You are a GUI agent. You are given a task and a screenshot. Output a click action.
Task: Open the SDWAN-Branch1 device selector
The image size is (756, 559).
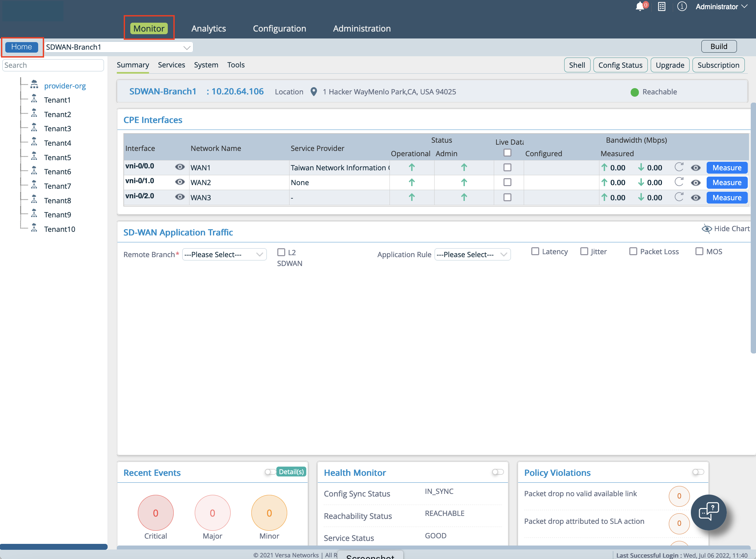118,47
